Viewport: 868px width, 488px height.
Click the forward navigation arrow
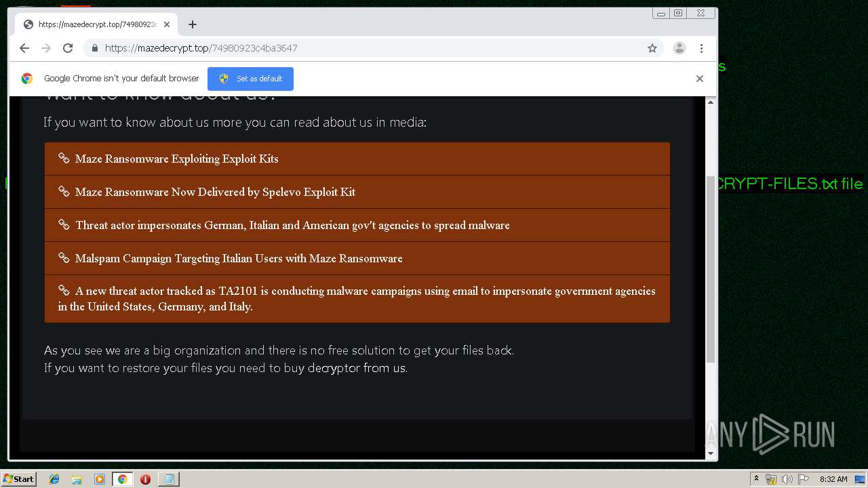(46, 48)
